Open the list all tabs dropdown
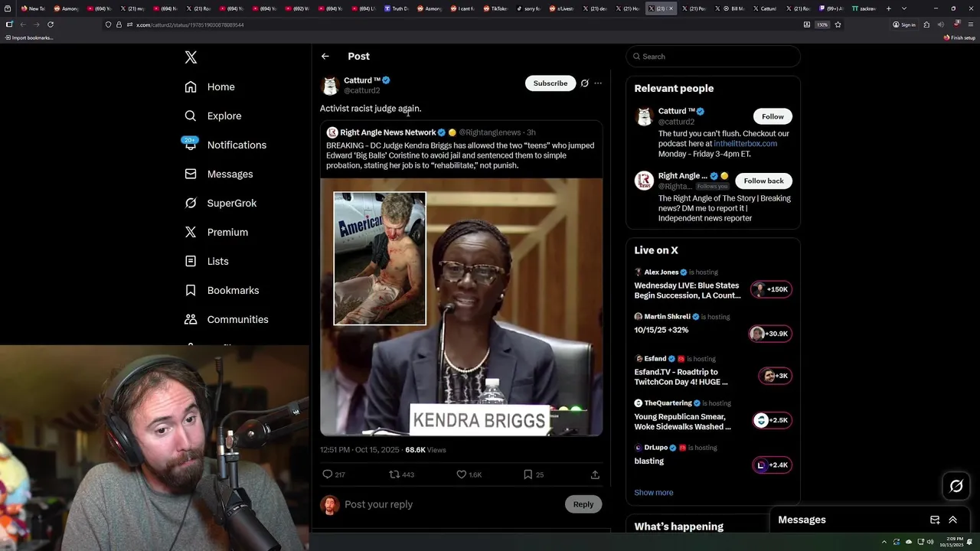980x551 pixels. point(904,8)
